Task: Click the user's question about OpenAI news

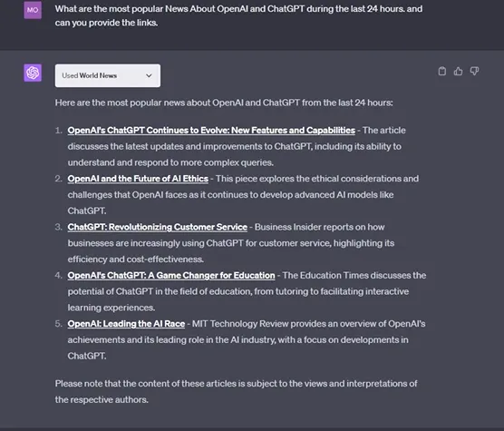Action: [238, 15]
